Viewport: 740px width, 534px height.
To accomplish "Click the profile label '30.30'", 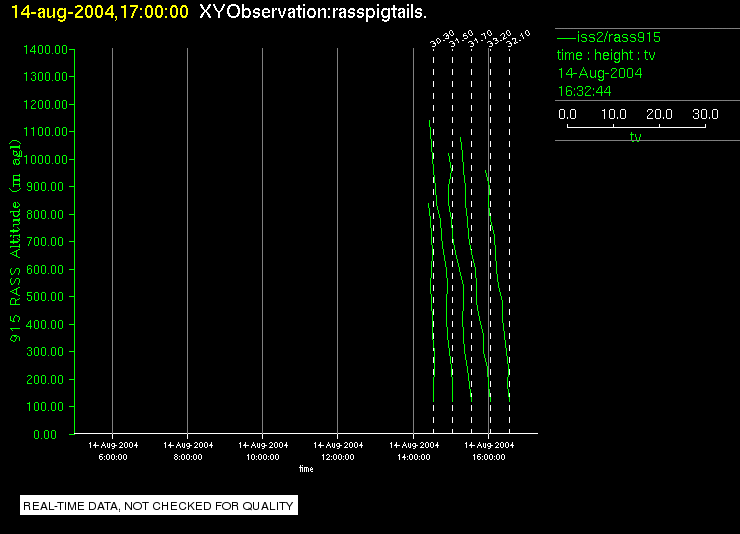I will 442,39.
